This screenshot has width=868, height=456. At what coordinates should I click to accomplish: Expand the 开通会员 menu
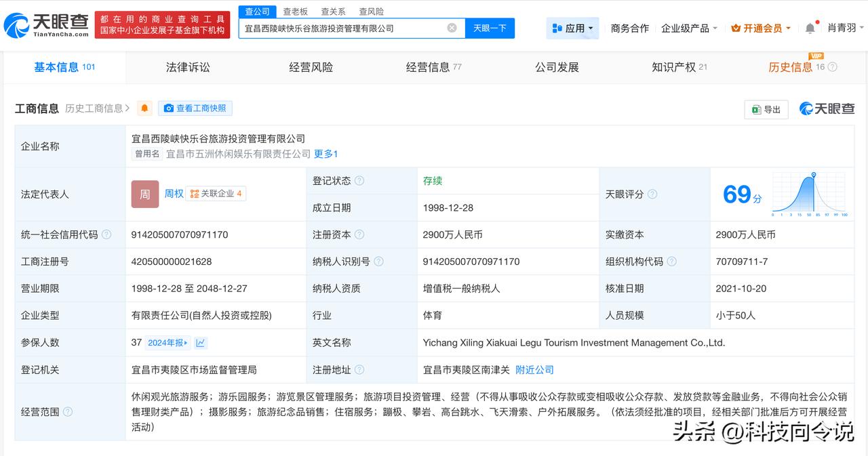(762, 28)
